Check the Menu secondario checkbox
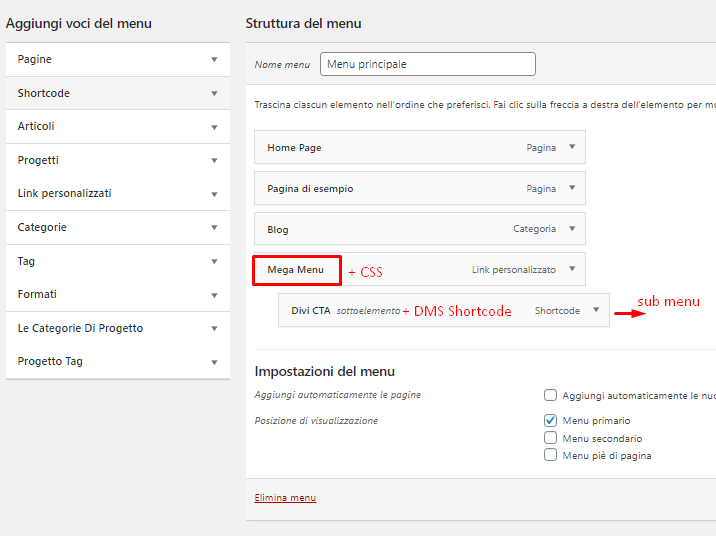 (x=550, y=438)
